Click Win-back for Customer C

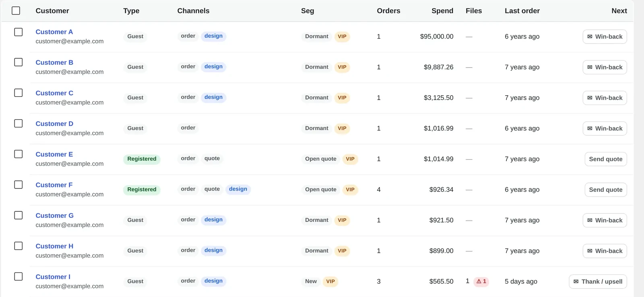pos(605,98)
